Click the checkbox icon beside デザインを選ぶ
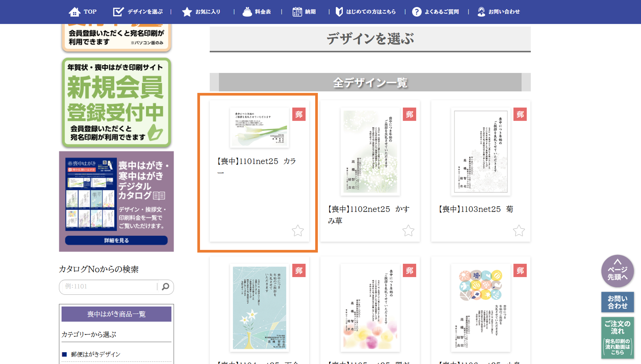641x364 pixels. pyautogui.click(x=118, y=12)
